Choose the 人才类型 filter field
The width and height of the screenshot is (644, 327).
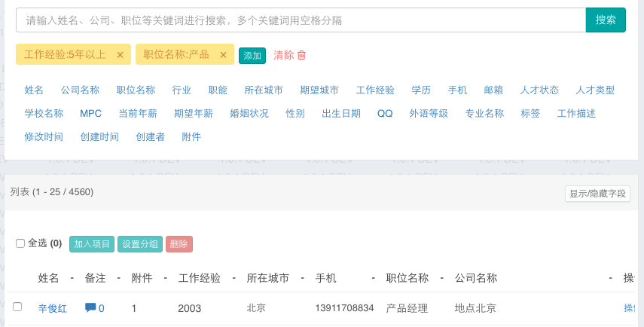click(x=595, y=90)
